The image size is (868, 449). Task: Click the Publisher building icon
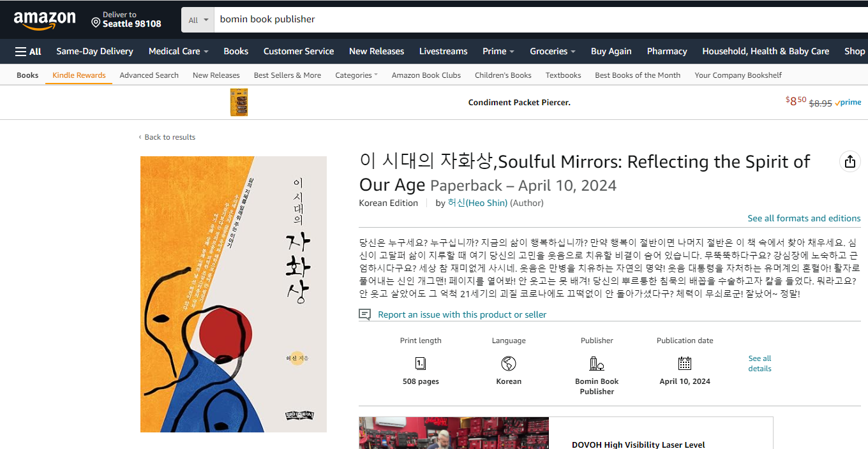click(597, 364)
